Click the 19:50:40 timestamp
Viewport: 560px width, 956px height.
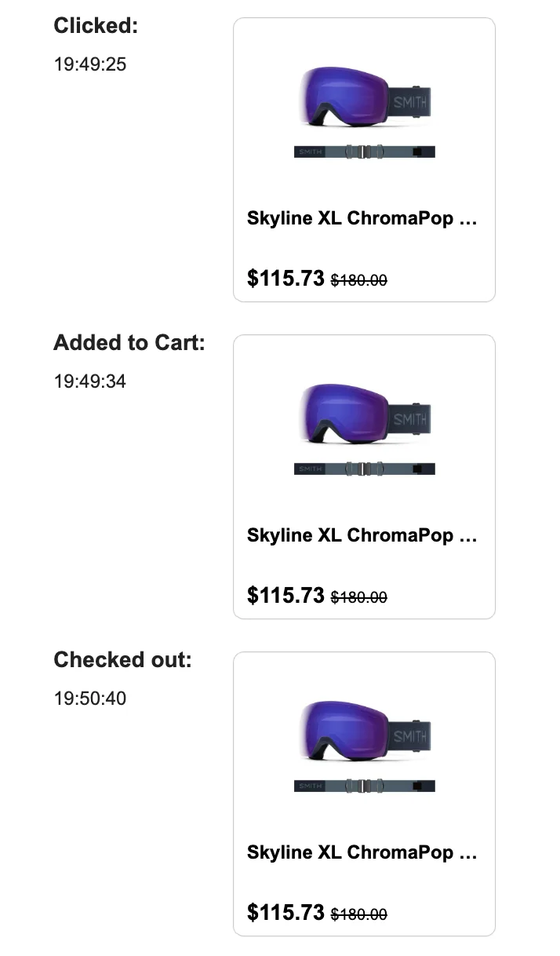[90, 699]
